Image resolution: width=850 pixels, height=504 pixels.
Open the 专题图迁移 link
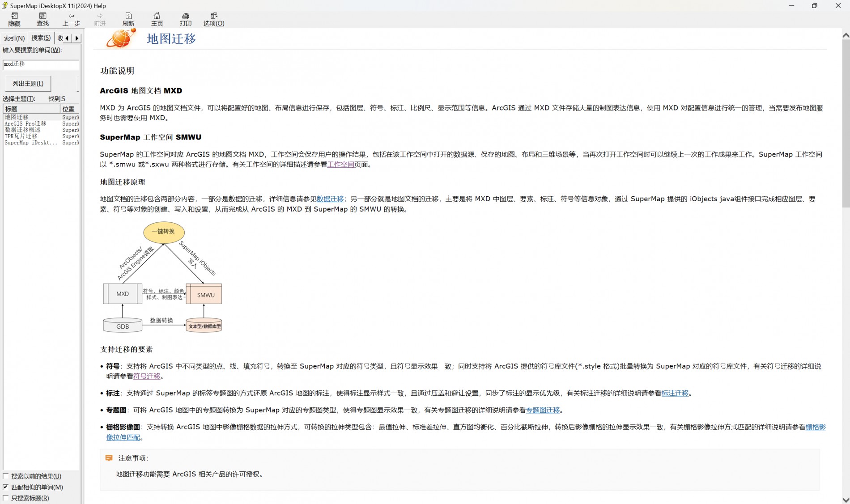point(543,410)
